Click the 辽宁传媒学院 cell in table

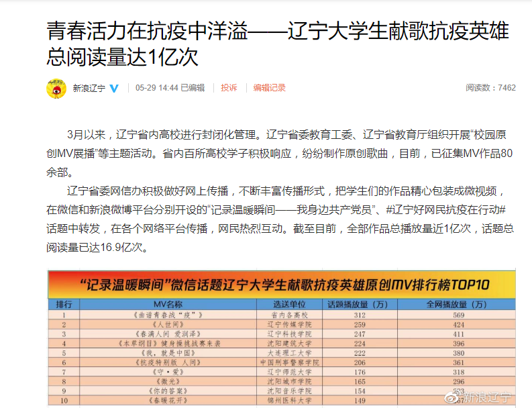pyautogui.click(x=290, y=323)
